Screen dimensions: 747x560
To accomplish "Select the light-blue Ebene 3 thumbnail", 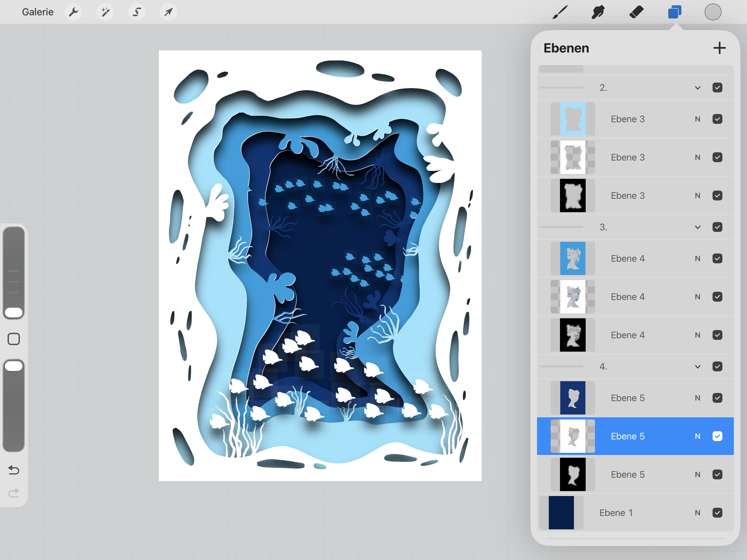I will click(573, 119).
